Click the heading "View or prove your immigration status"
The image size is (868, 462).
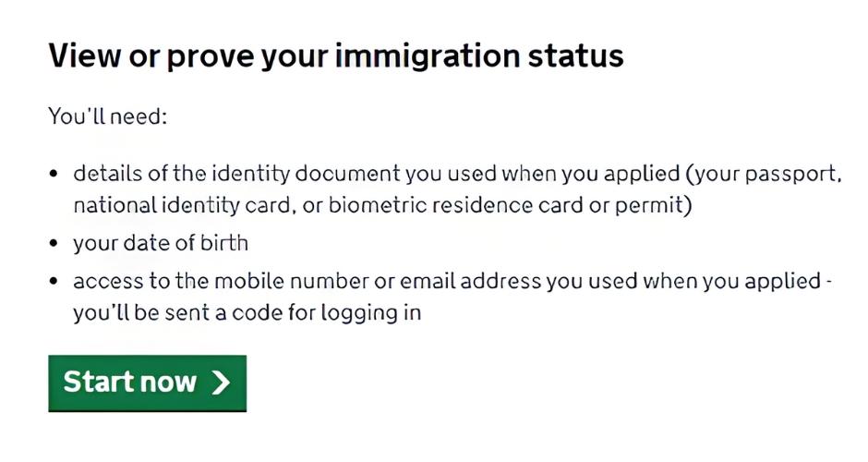point(336,56)
